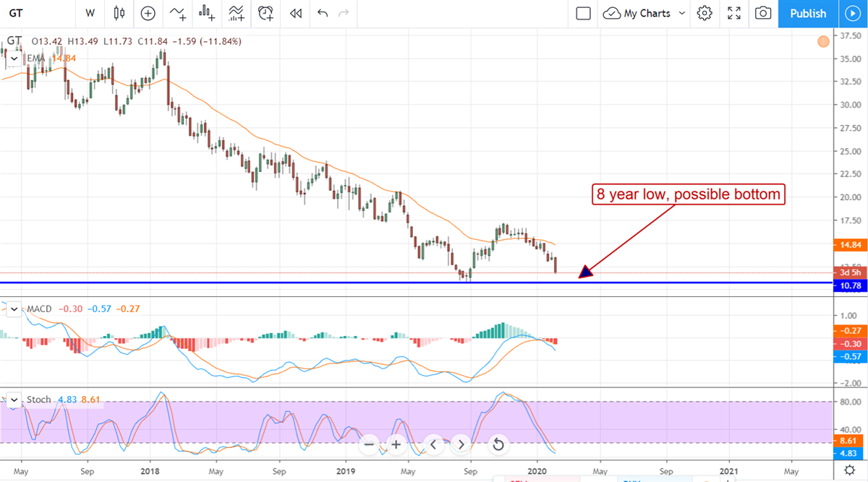Take a chart snapshot with the camera icon
This screenshot has height=482, width=868.
(x=762, y=13)
